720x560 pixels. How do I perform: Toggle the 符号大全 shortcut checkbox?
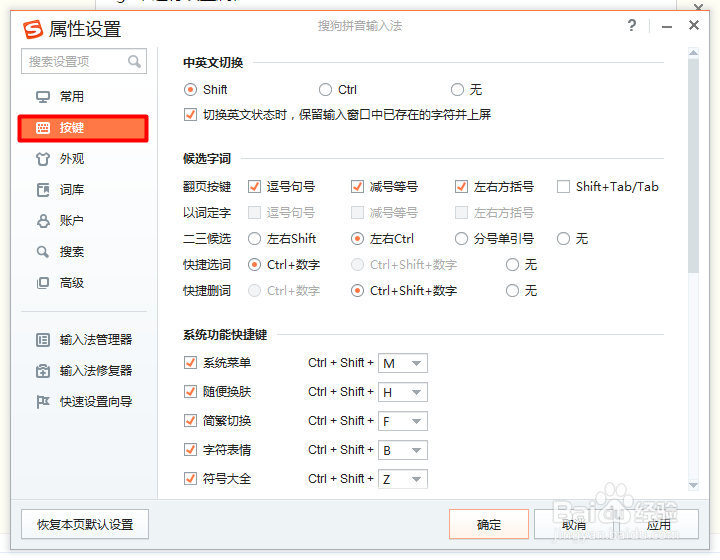tap(190, 479)
